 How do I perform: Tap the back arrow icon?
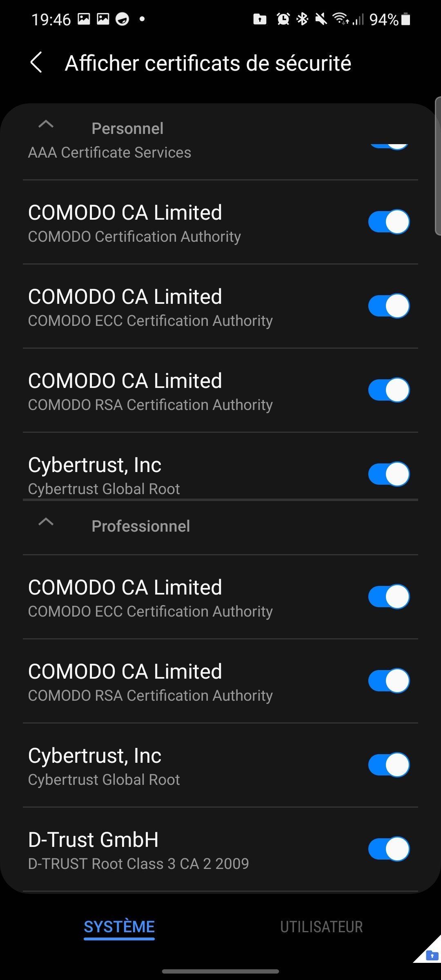36,62
